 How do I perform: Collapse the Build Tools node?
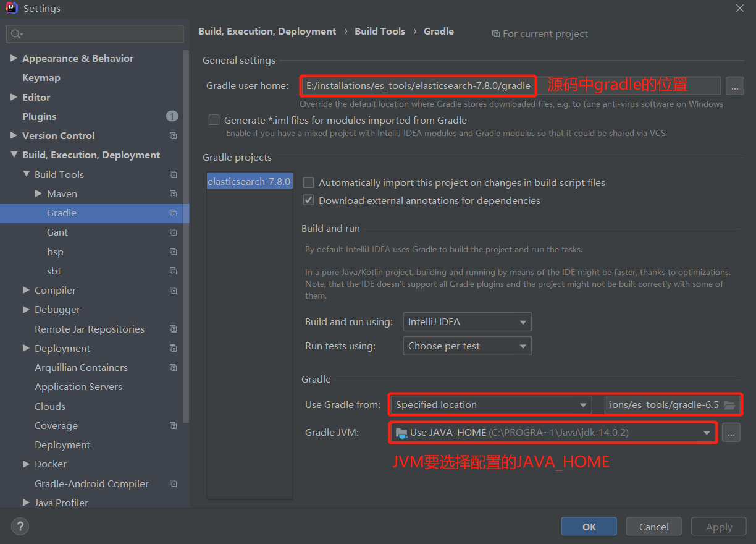26,174
